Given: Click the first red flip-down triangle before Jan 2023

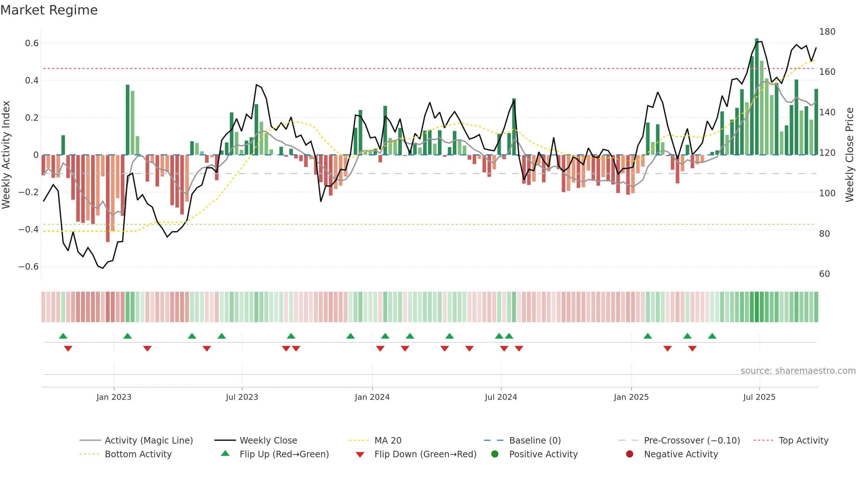Looking at the screenshot, I should pyautogui.click(x=68, y=348).
